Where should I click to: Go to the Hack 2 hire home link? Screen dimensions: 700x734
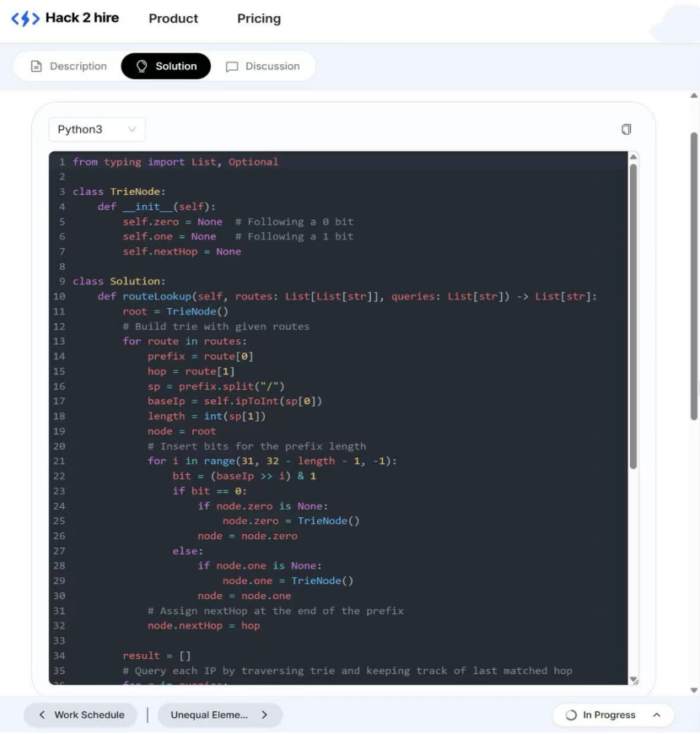click(x=82, y=18)
